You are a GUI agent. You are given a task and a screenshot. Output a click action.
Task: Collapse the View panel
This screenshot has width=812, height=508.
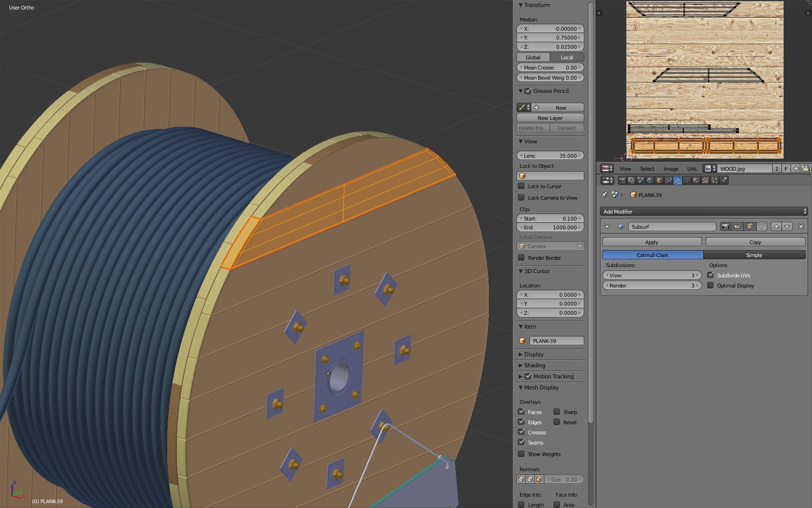(x=521, y=141)
